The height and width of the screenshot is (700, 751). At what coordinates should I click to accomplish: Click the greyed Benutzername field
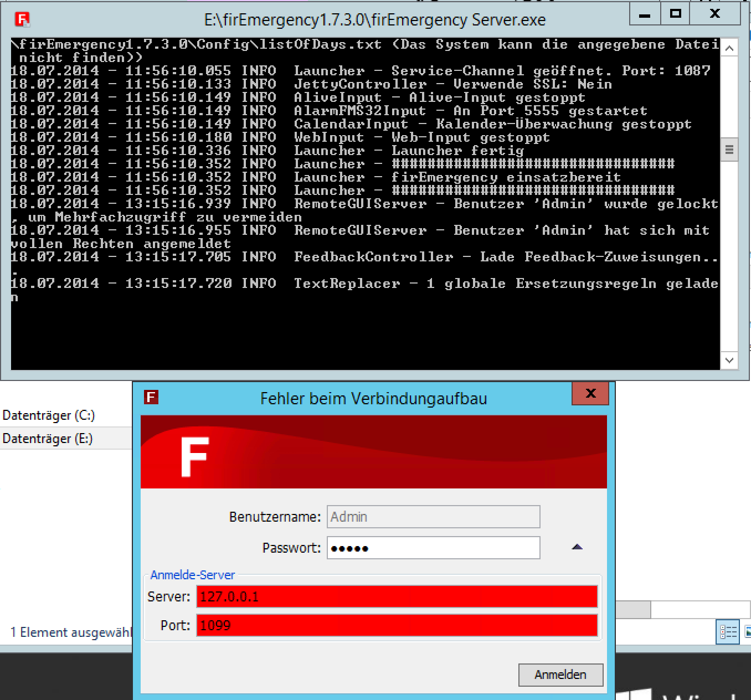tap(433, 517)
